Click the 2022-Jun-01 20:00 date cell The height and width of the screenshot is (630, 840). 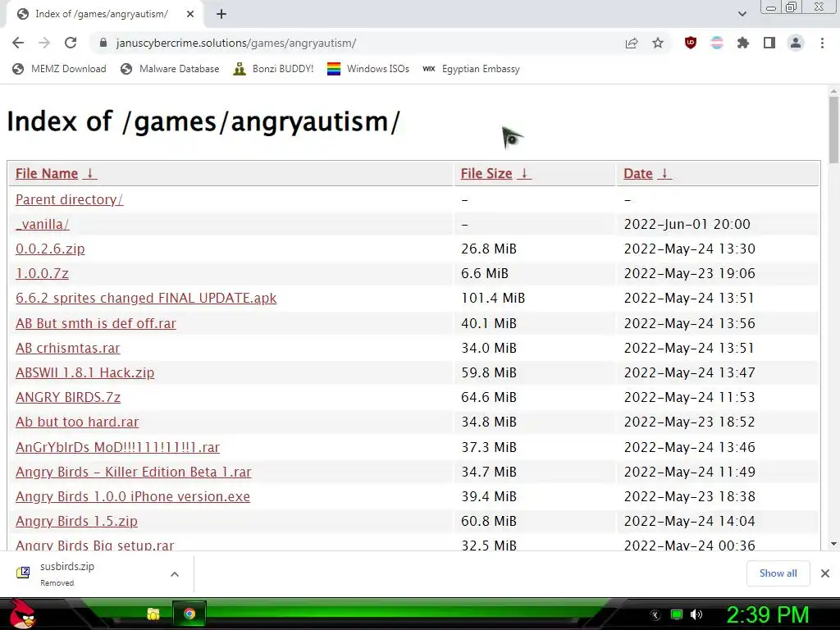point(687,224)
